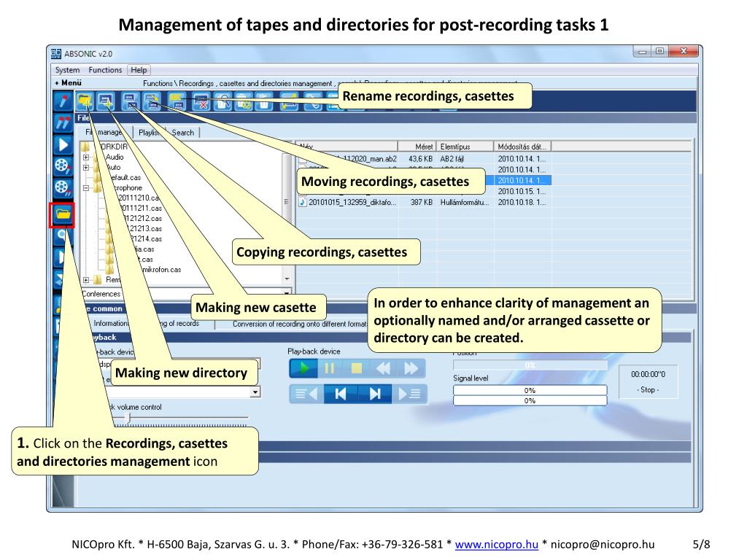Click the music note icon of 20101015_132959 file

[303, 203]
